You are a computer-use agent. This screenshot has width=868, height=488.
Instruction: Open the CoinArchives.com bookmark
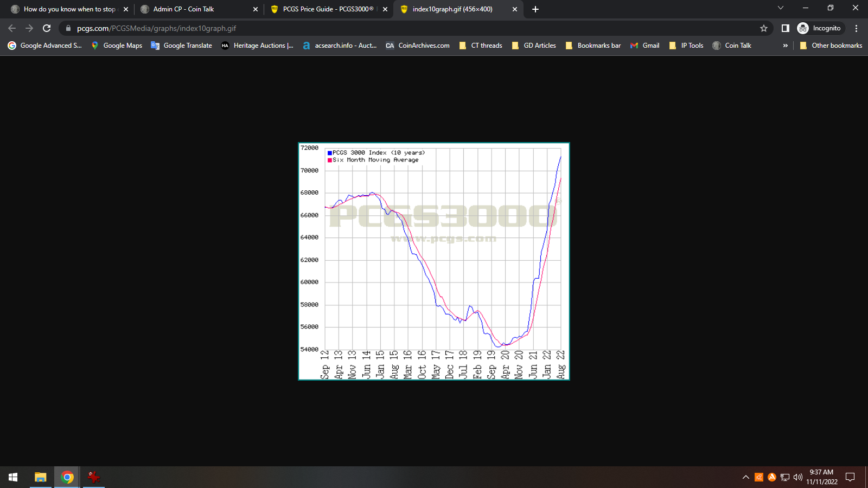click(418, 46)
